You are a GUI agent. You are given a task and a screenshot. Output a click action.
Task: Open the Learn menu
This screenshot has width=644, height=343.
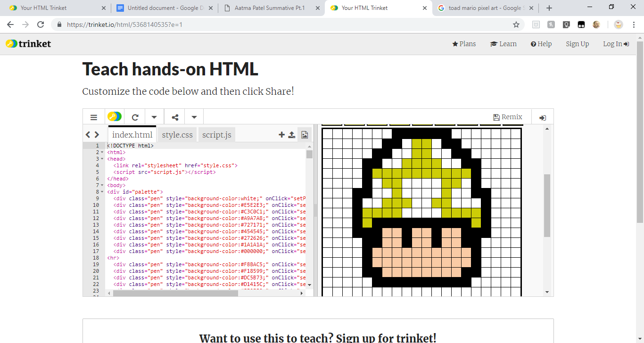pyautogui.click(x=503, y=44)
